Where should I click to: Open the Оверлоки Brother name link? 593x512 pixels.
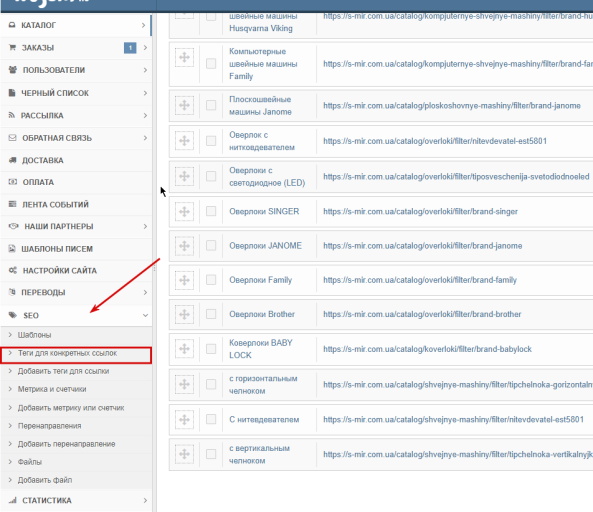pyautogui.click(x=262, y=314)
